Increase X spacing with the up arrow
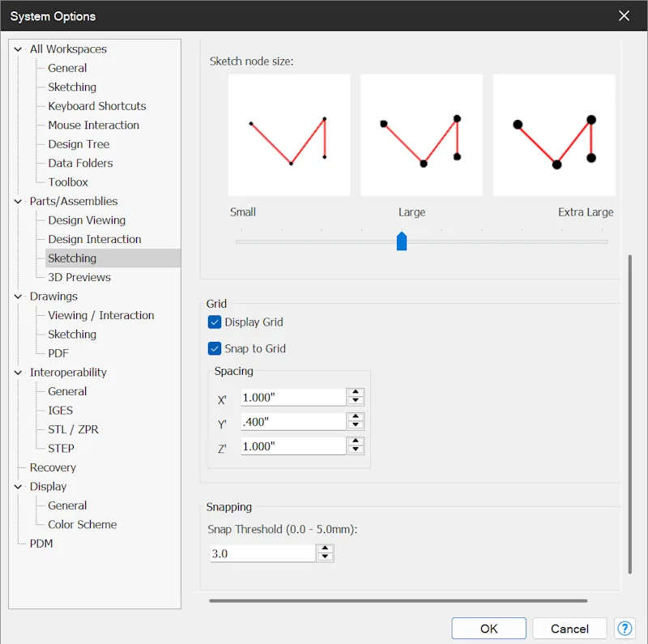This screenshot has height=644, width=648. pyautogui.click(x=356, y=392)
